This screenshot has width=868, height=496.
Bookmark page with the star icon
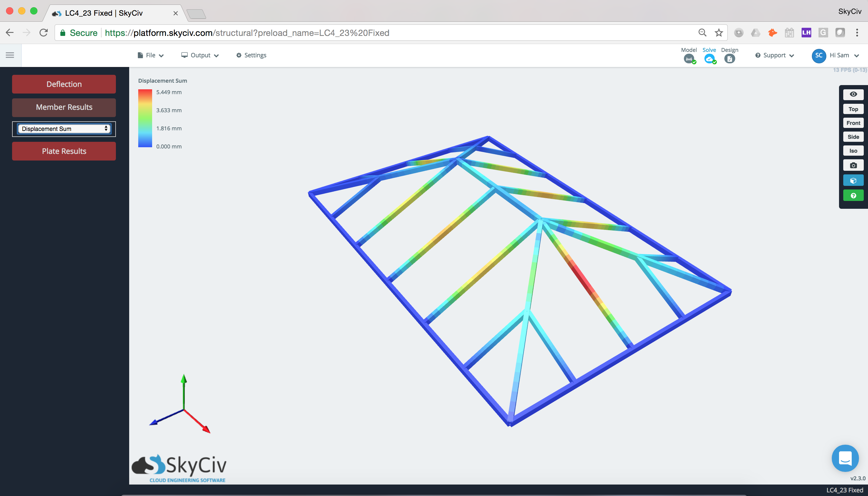(719, 33)
